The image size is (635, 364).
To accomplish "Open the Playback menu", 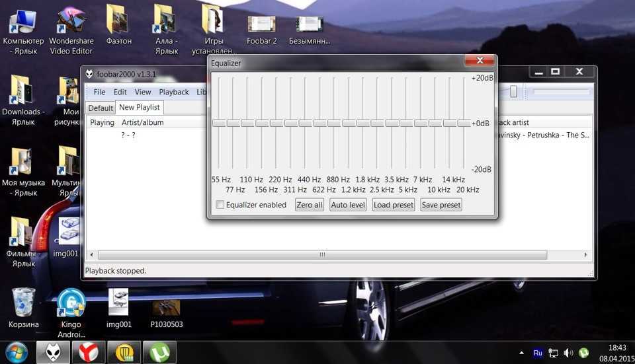I will 173,92.
